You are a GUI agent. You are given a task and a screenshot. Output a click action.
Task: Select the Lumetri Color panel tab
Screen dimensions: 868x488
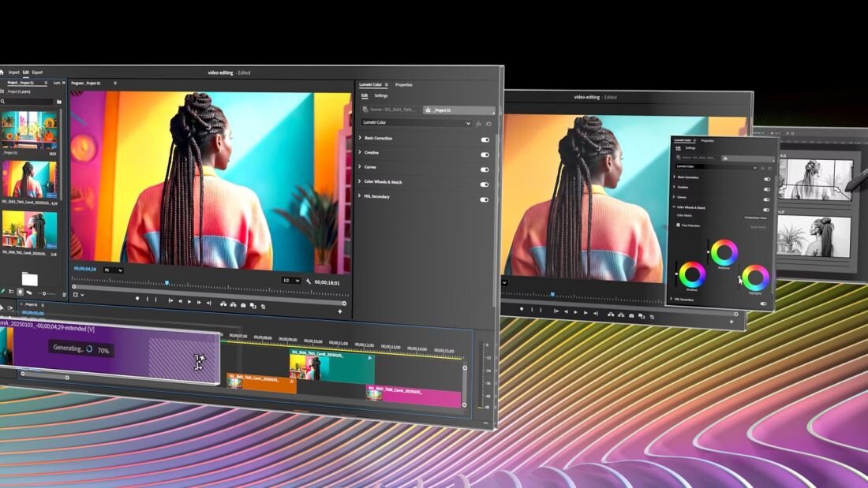click(370, 84)
